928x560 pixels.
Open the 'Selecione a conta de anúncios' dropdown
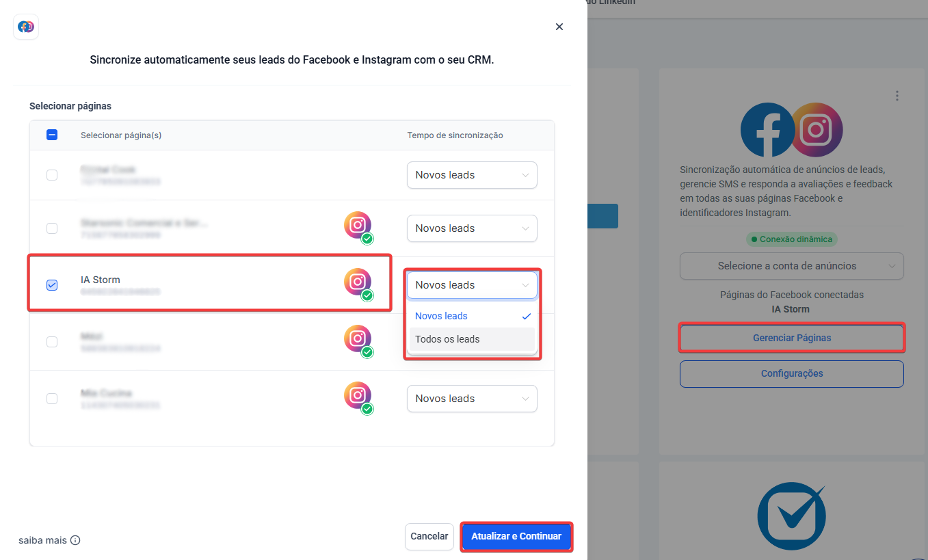click(x=791, y=266)
